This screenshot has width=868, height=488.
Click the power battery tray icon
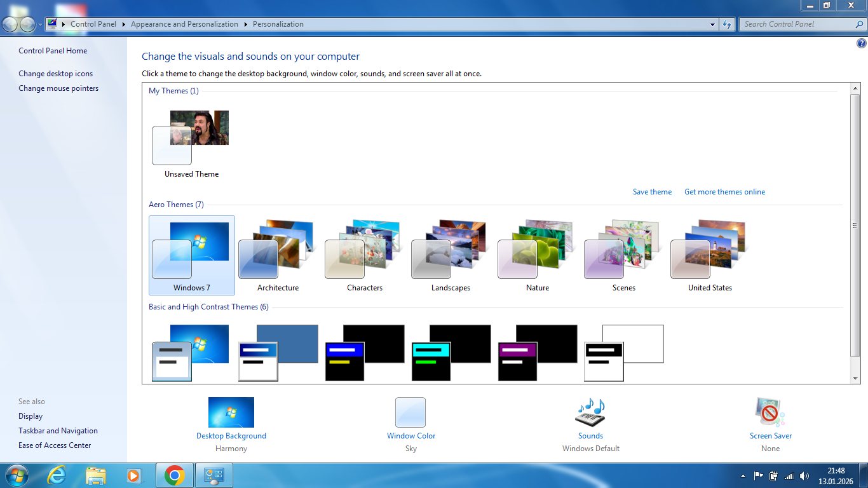click(x=774, y=475)
